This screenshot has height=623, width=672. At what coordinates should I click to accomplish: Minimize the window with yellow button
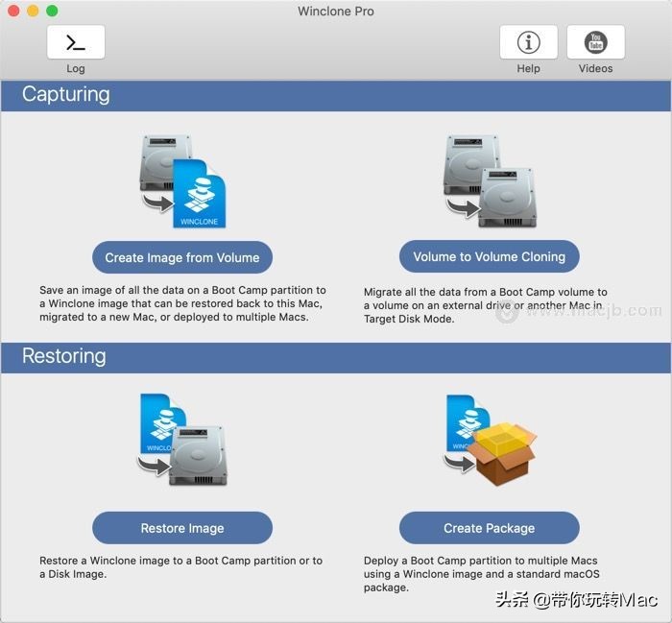click(x=33, y=11)
